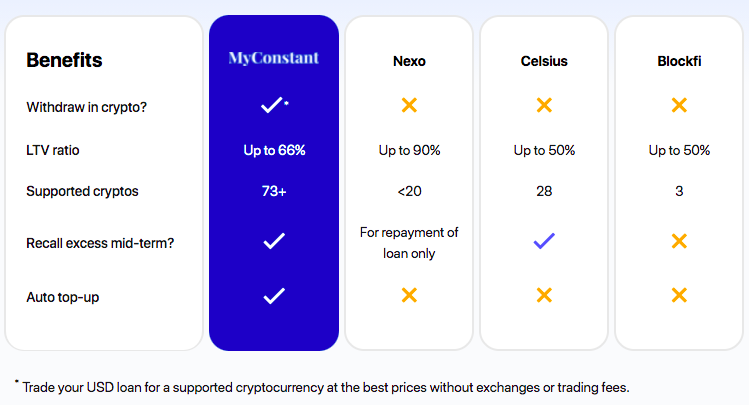Click MyConstant's 73+ supported cryptos value
The height and width of the screenshot is (405, 749).
point(274,191)
